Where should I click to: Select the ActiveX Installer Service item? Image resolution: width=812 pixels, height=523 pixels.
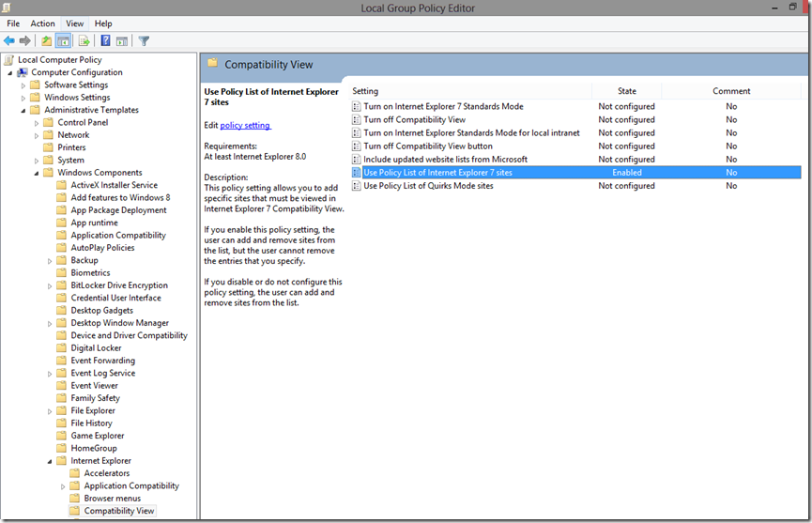coord(114,185)
